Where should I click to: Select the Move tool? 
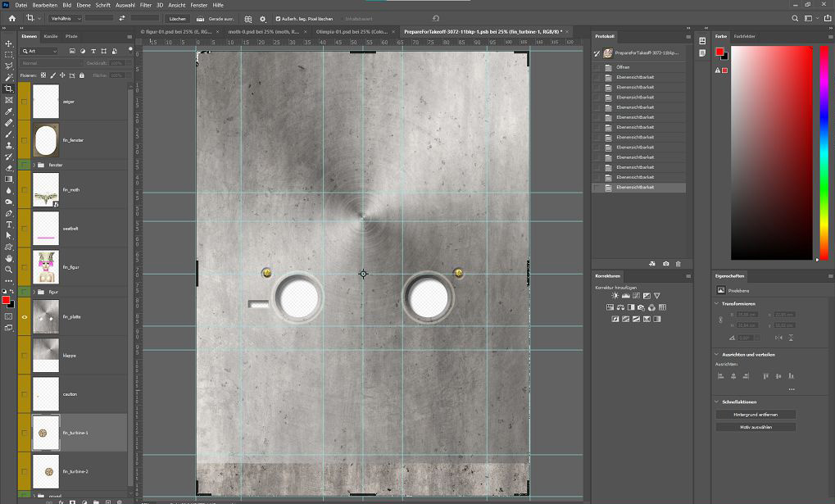[x=8, y=43]
